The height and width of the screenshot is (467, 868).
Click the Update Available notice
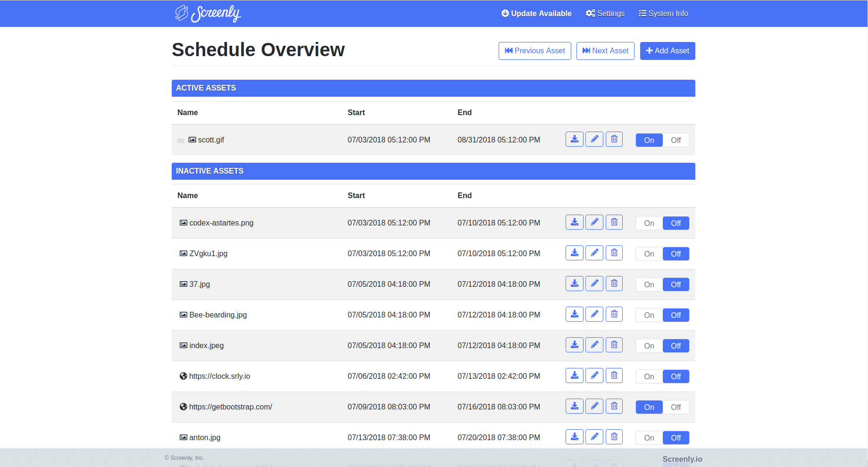pyautogui.click(x=536, y=13)
